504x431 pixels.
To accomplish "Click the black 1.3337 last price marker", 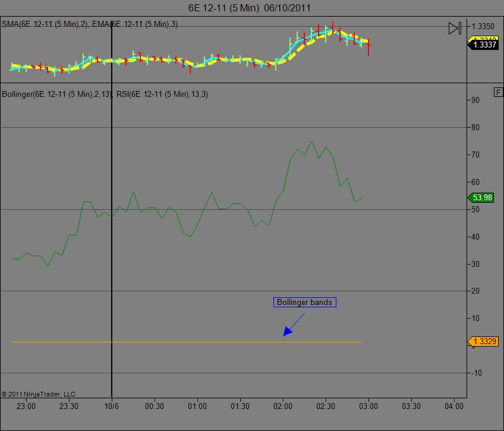I will point(484,45).
